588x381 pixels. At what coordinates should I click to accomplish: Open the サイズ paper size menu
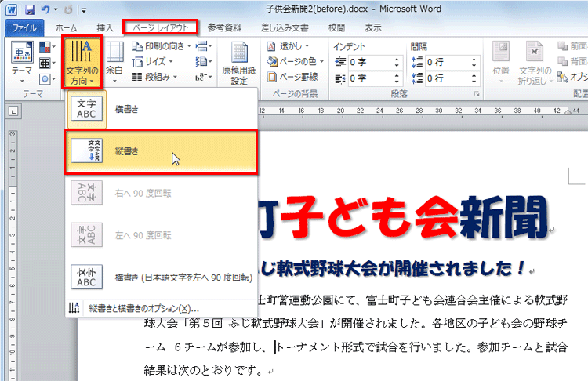(x=153, y=61)
